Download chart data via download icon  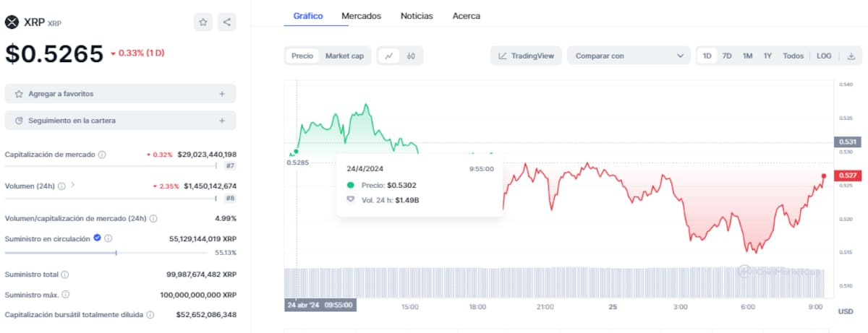pyautogui.click(x=851, y=56)
